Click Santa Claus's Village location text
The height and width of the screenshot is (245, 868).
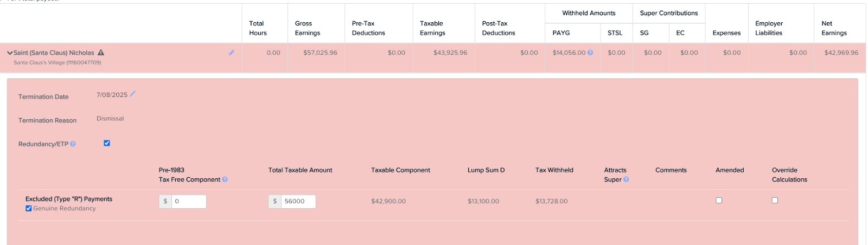pyautogui.click(x=57, y=62)
